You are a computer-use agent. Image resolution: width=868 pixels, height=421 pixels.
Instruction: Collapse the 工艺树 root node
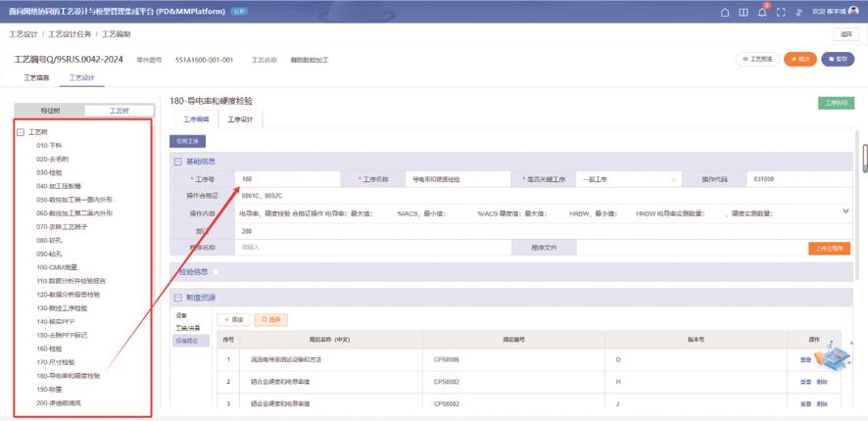pyautogui.click(x=21, y=131)
